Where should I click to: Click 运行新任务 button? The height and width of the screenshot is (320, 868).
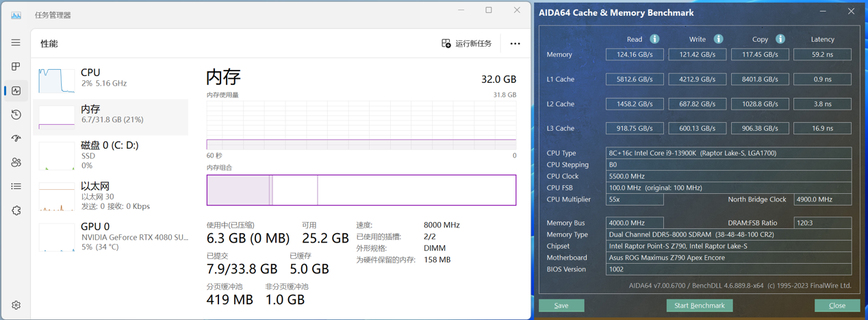pyautogui.click(x=467, y=43)
